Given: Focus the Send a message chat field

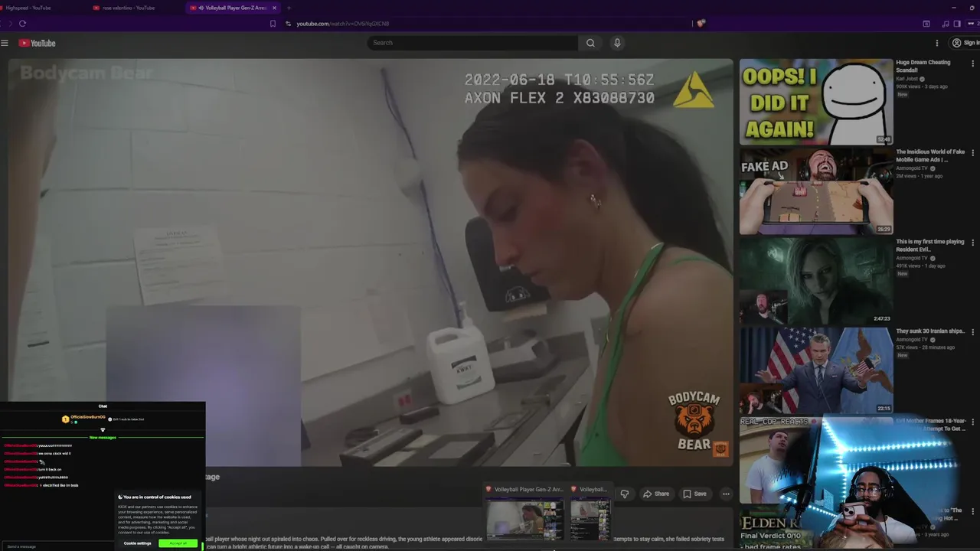Looking at the screenshot, I should 57,546.
